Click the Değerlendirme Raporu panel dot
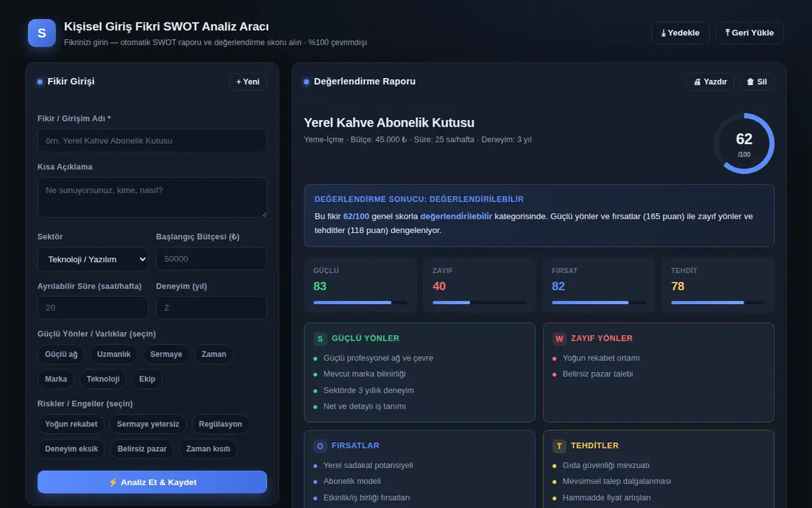Viewport: 812px width, 508px height. coord(307,82)
